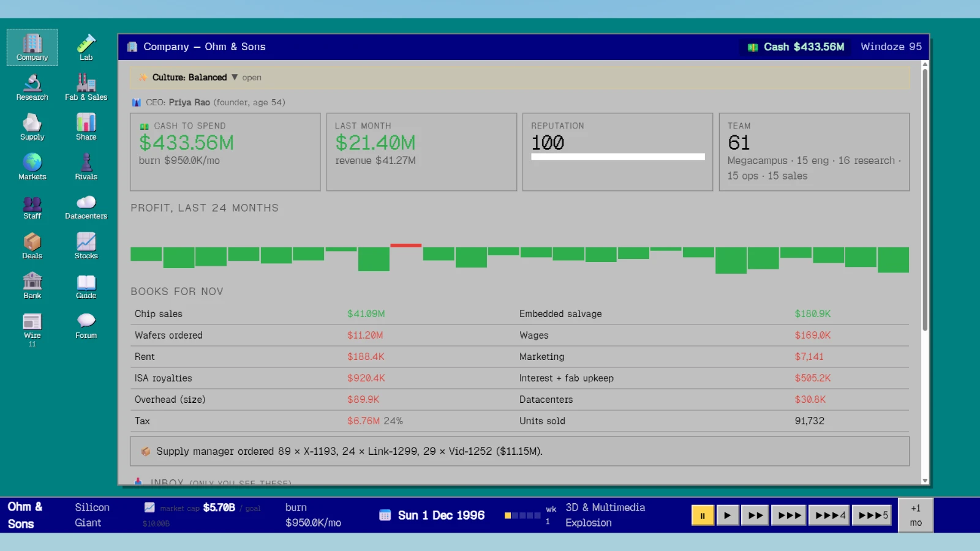980x551 pixels.
Task: Open the Lab desktop icon
Action: click(86, 47)
